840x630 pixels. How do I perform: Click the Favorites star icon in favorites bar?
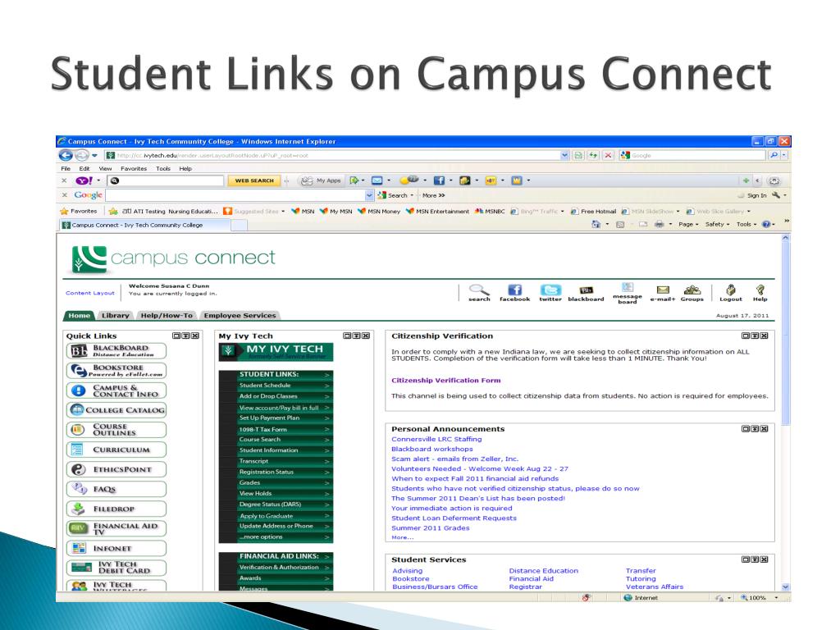(x=65, y=211)
